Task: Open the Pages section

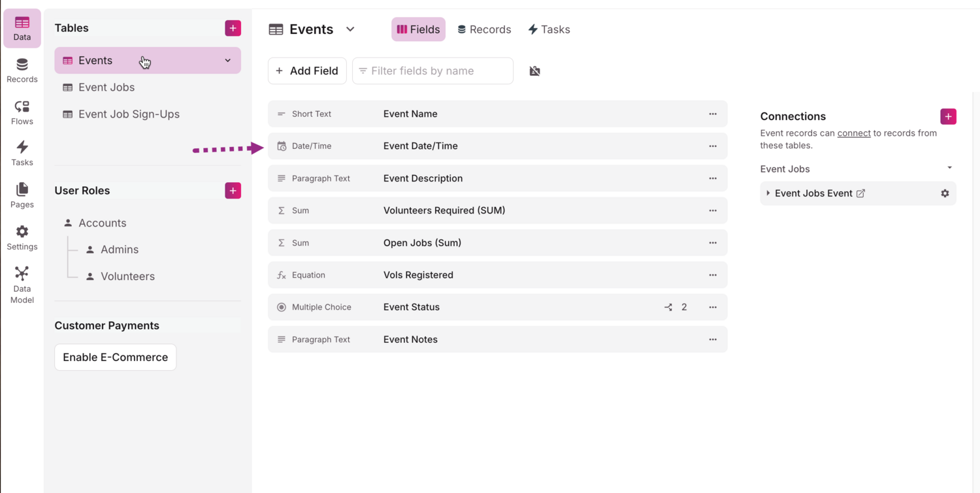Action: click(x=22, y=195)
